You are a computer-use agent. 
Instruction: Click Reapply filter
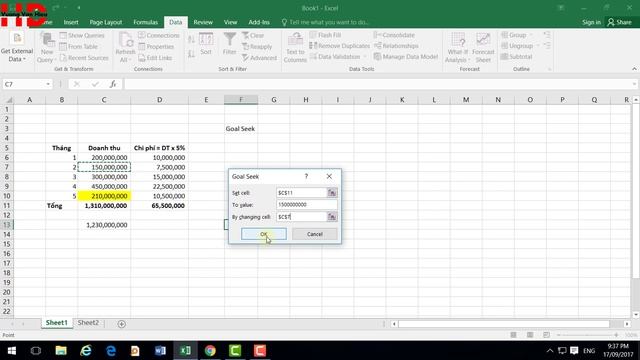(x=257, y=47)
